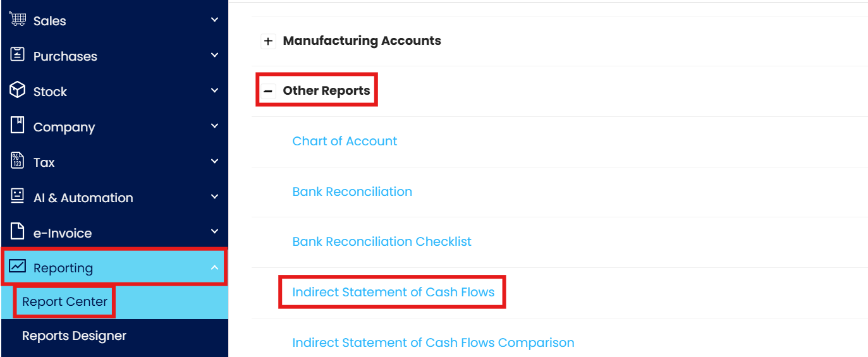Expand the Sales menu chevron
The height and width of the screenshot is (357, 868).
[x=214, y=20]
